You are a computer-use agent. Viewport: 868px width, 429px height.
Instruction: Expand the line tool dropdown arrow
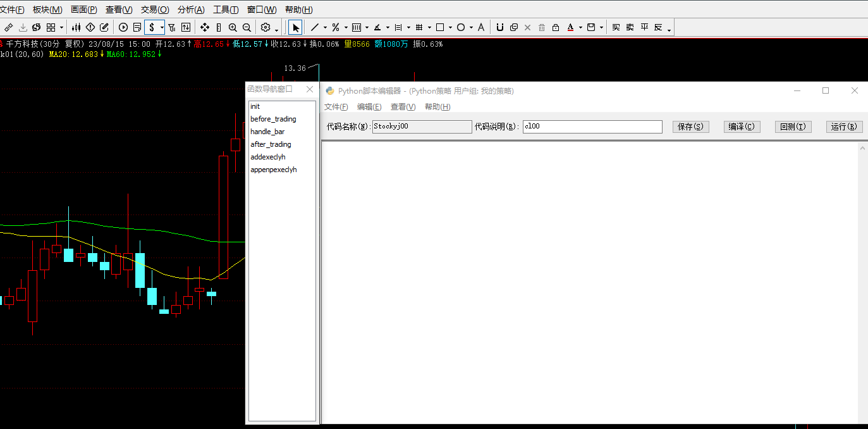pyautogui.click(x=325, y=27)
